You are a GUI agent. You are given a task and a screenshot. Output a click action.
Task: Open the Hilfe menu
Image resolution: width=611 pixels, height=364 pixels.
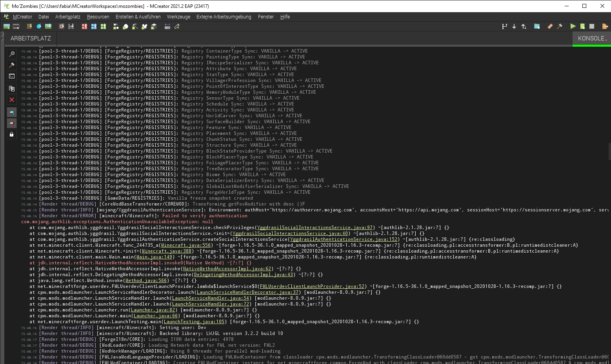(285, 17)
